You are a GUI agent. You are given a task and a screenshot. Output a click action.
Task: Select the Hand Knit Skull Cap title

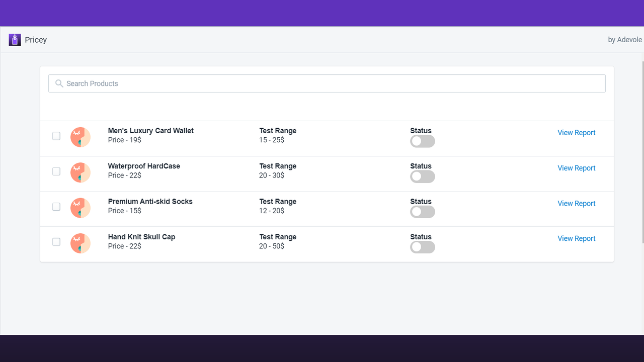pos(142,237)
